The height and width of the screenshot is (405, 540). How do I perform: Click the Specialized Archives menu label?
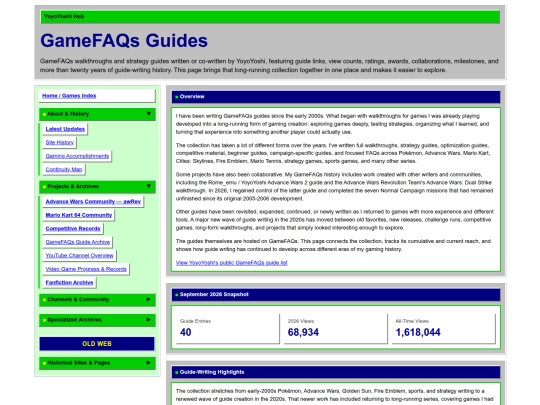(74, 320)
